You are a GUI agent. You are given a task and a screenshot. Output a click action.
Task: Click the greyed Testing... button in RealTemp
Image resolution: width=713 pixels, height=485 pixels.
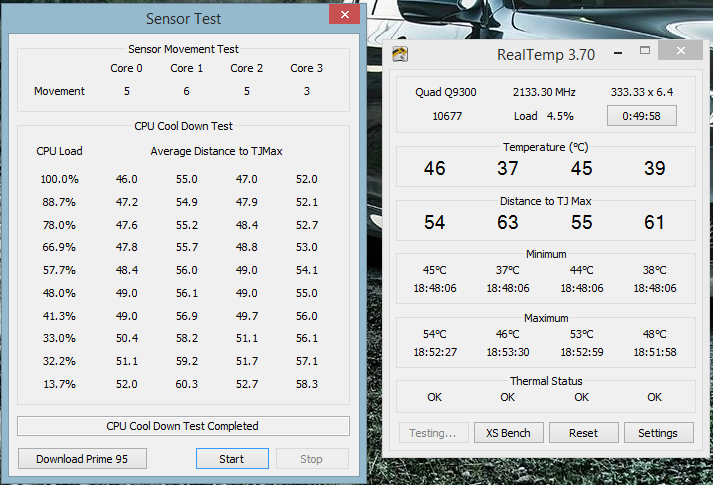tap(433, 433)
